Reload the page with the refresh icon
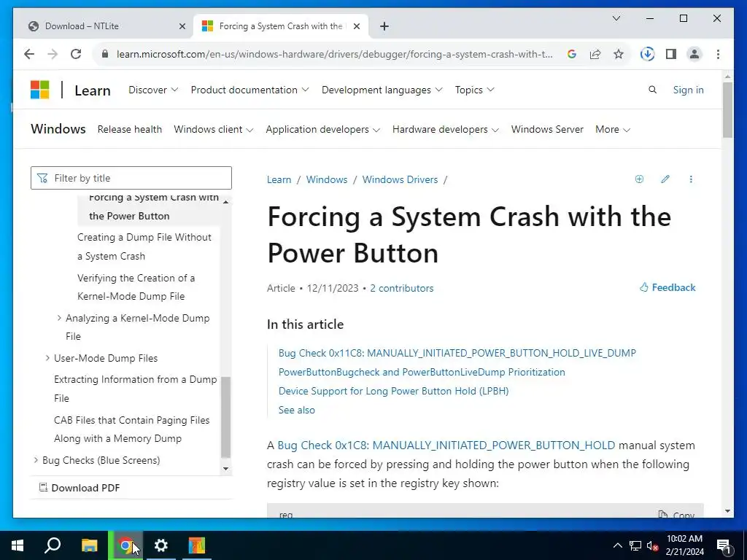 [76, 54]
